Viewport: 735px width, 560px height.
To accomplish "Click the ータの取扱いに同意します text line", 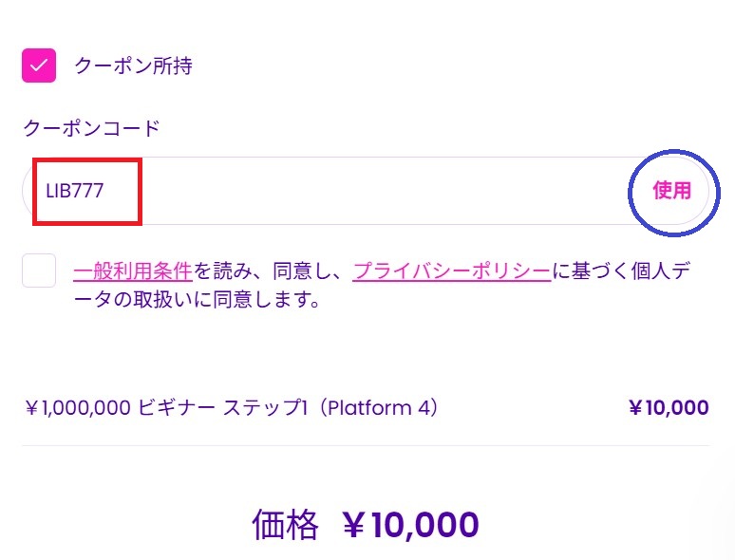I will click(197, 299).
